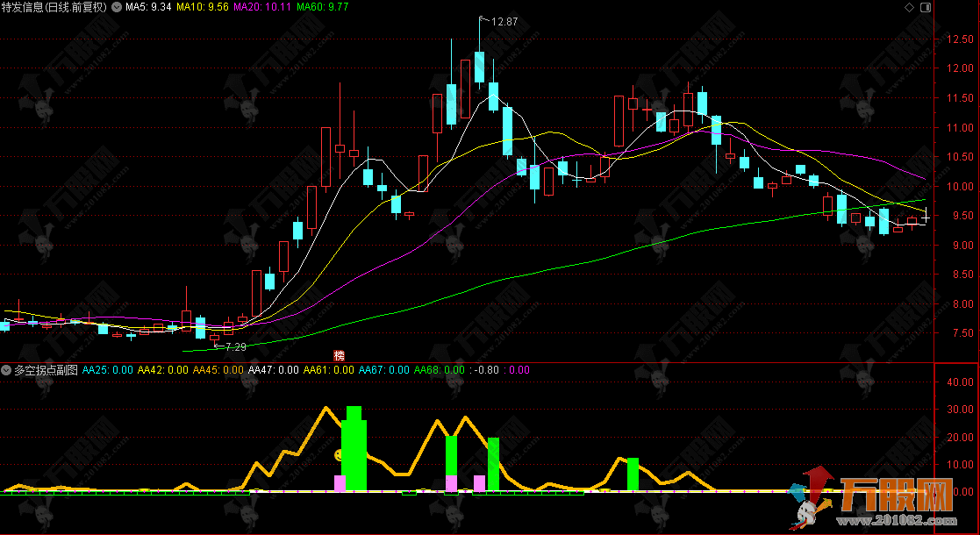Image resolution: width=980 pixels, height=535 pixels.
Task: Expand the 多空拐点副图 indicator dropdown arrow
Action: click(6, 370)
